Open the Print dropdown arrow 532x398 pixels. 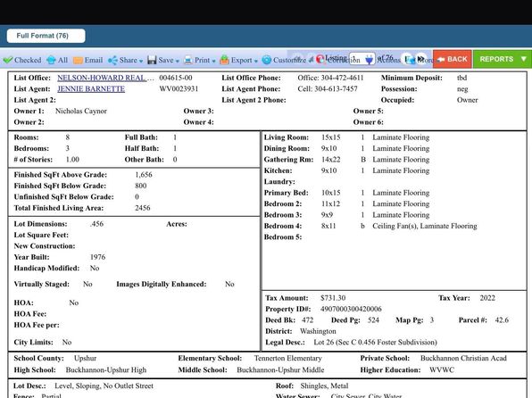213,61
